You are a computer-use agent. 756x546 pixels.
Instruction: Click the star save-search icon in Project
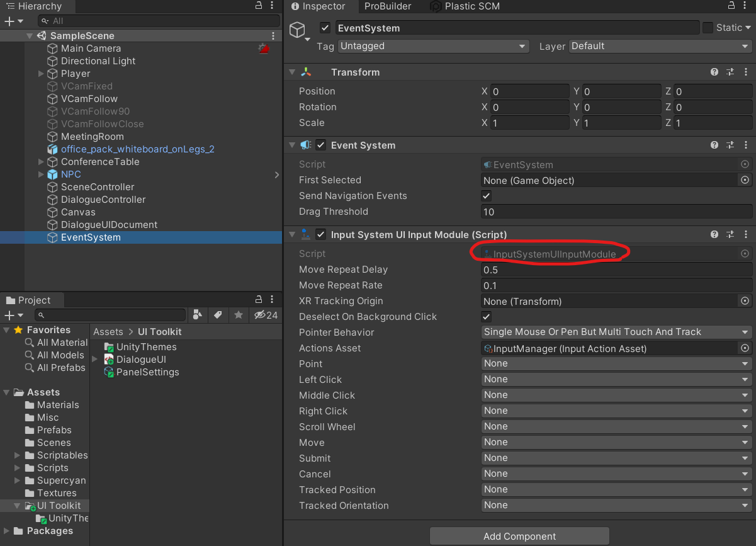(x=239, y=315)
